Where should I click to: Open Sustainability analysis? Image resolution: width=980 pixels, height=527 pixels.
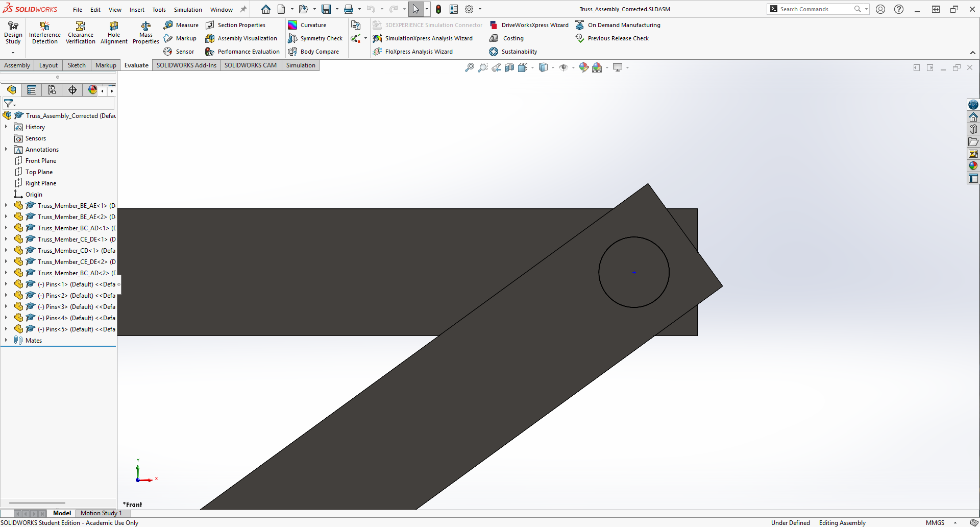[x=513, y=52]
